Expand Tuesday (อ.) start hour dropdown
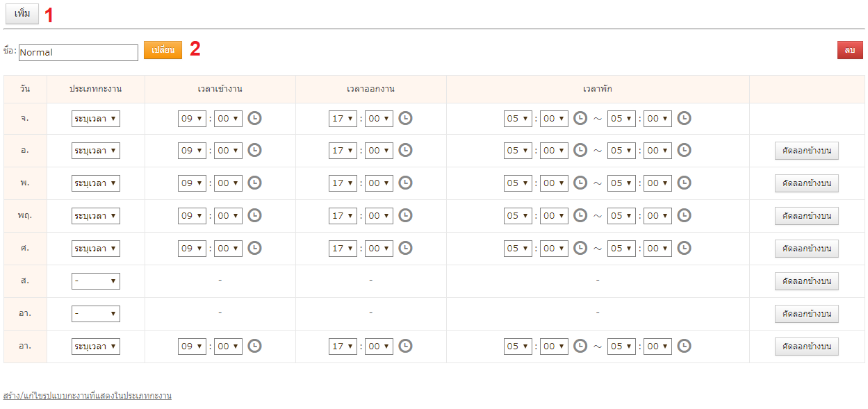868x409 pixels. click(x=192, y=151)
